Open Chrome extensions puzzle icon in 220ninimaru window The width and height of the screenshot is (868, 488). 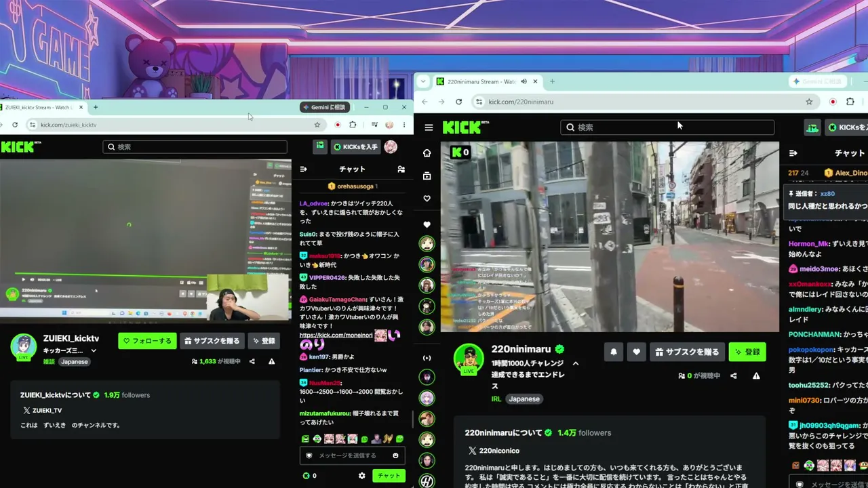coord(850,102)
